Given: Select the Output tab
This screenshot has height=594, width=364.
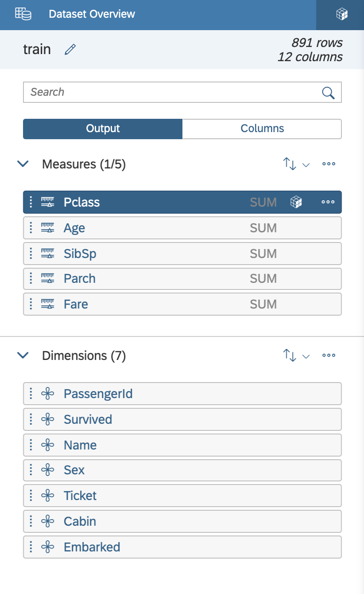Looking at the screenshot, I should [x=103, y=129].
